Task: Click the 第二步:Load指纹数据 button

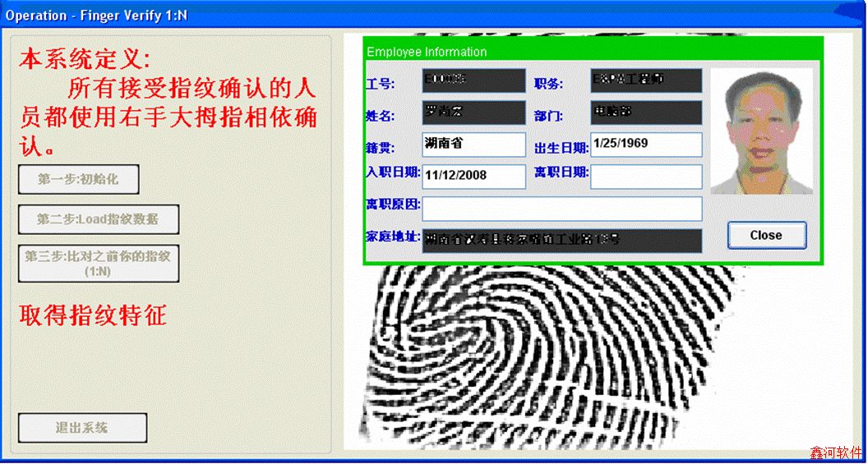Action: click(x=99, y=219)
